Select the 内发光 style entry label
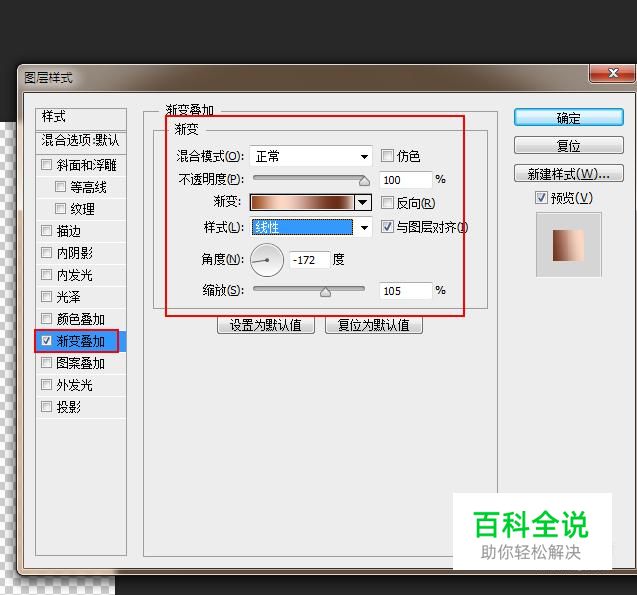The height and width of the screenshot is (595, 637). coord(75,275)
